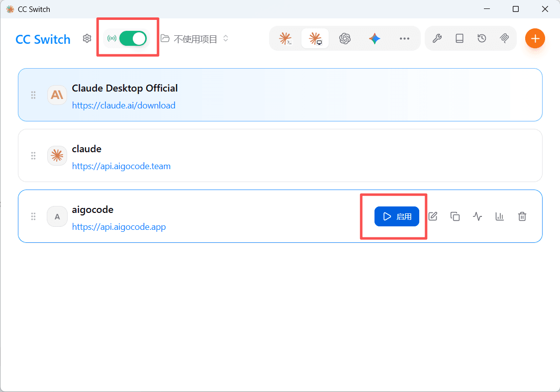Screen dimensions: 560x392
Task: Open the 不使用项目 project dropdown
Action: 194,39
